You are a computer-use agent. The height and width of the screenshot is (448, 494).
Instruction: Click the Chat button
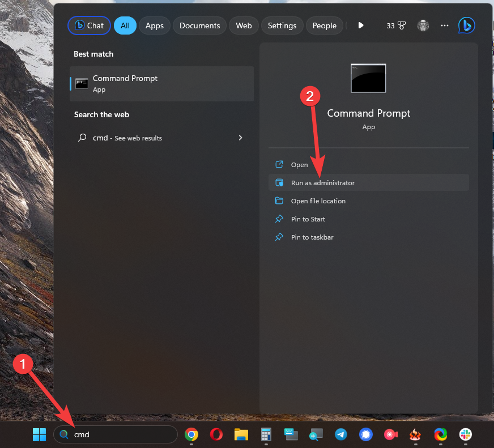[x=90, y=25]
